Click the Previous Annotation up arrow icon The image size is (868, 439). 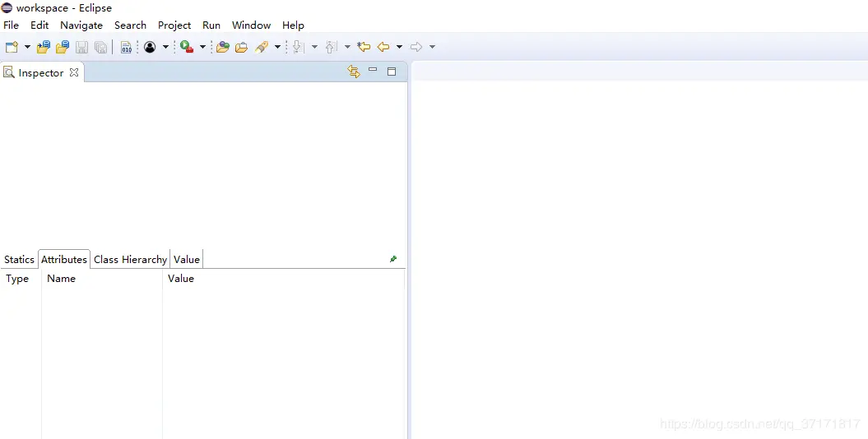(x=331, y=47)
